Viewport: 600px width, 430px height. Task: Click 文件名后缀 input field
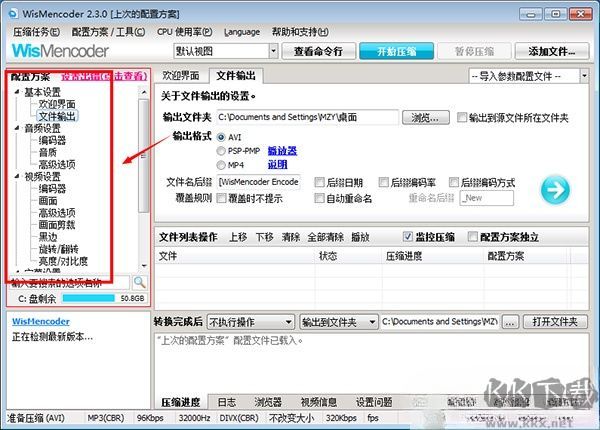[259, 182]
